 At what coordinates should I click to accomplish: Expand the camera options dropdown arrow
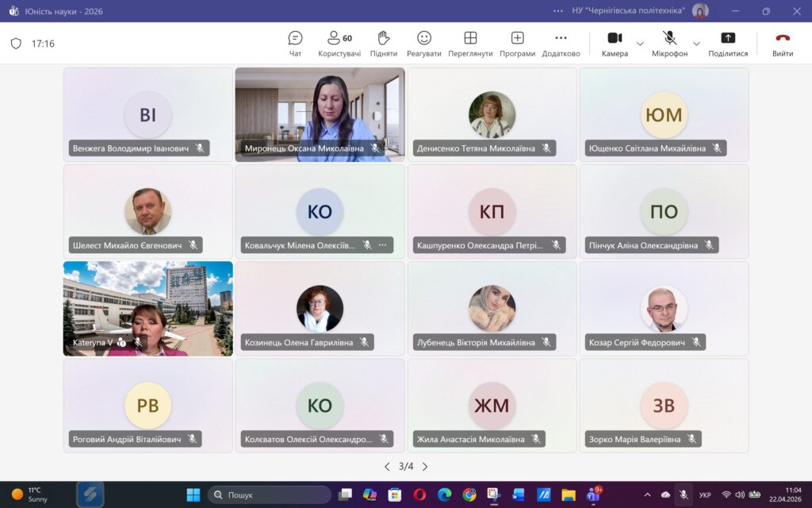640,44
